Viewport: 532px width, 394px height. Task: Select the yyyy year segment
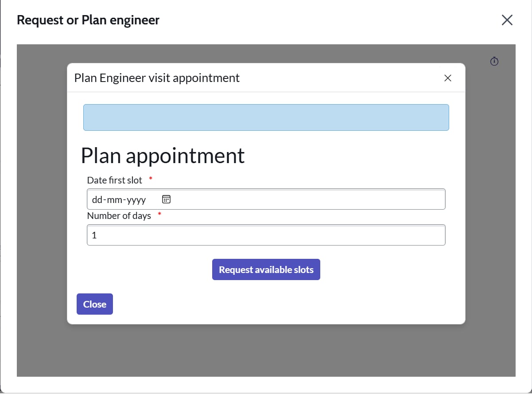point(136,200)
